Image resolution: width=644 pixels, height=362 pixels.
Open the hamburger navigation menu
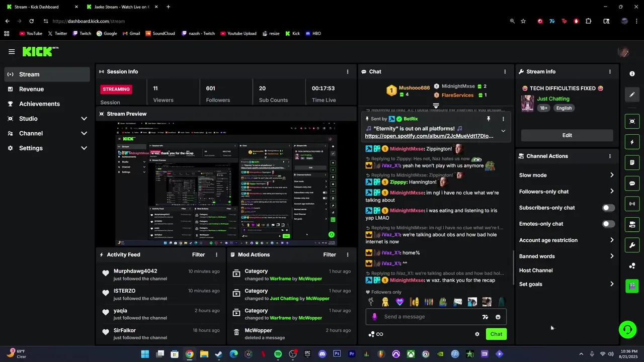12,51
